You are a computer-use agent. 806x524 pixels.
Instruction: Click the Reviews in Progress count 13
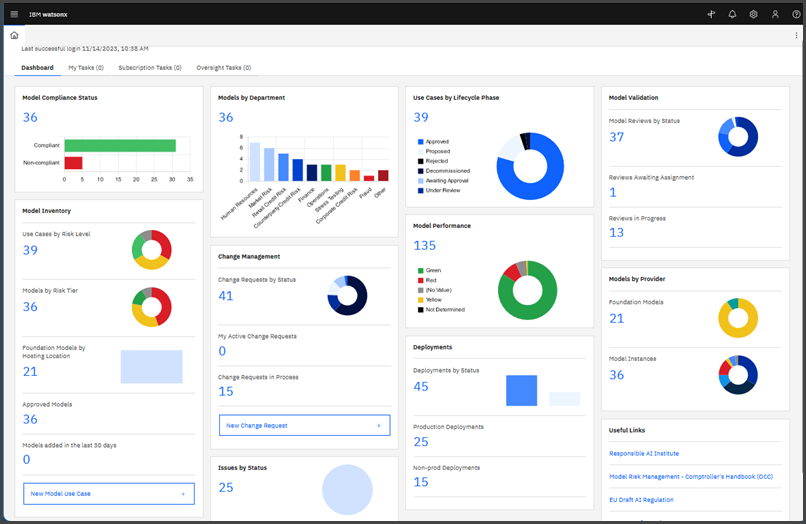tap(616, 233)
